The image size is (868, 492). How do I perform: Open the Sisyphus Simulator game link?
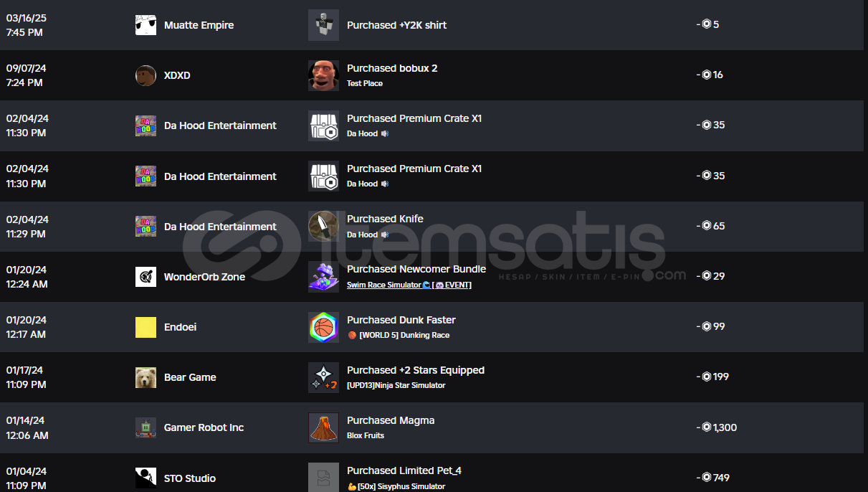(396, 486)
